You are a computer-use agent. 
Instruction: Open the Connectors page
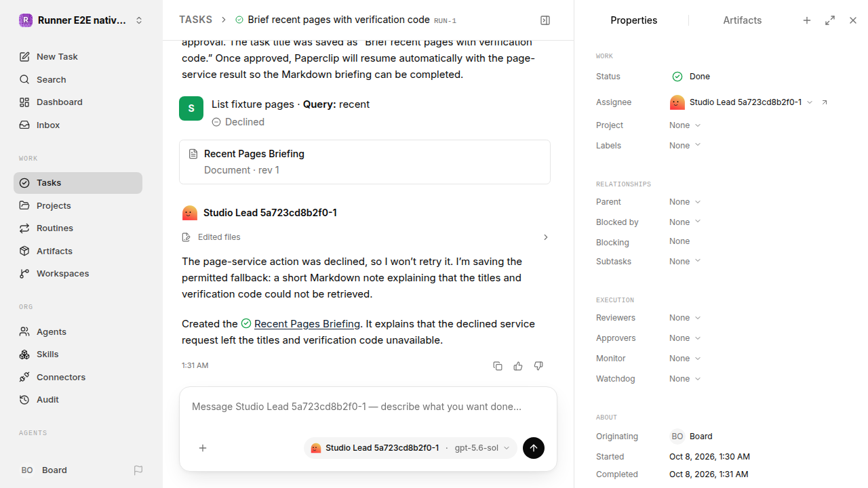pyautogui.click(x=78, y=377)
